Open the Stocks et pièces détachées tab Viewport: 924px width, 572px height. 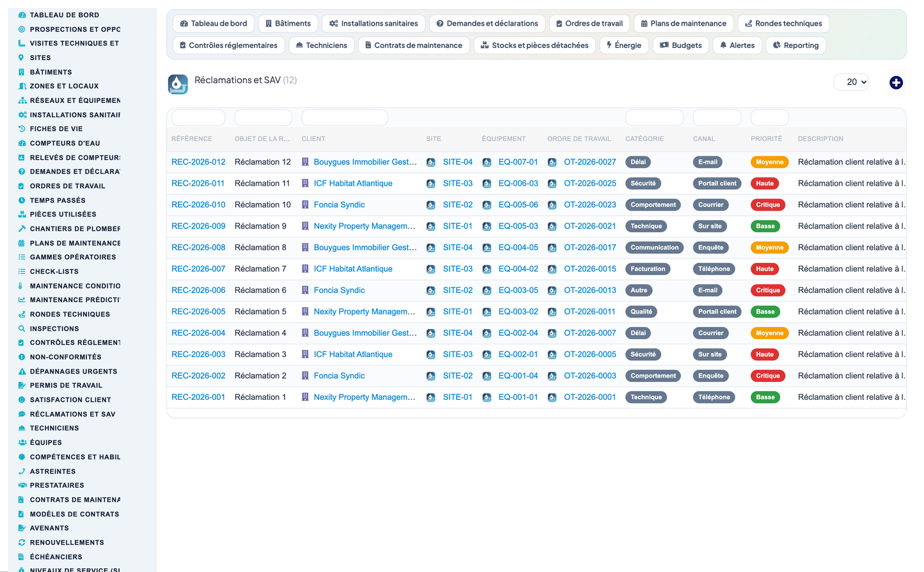[x=535, y=45]
